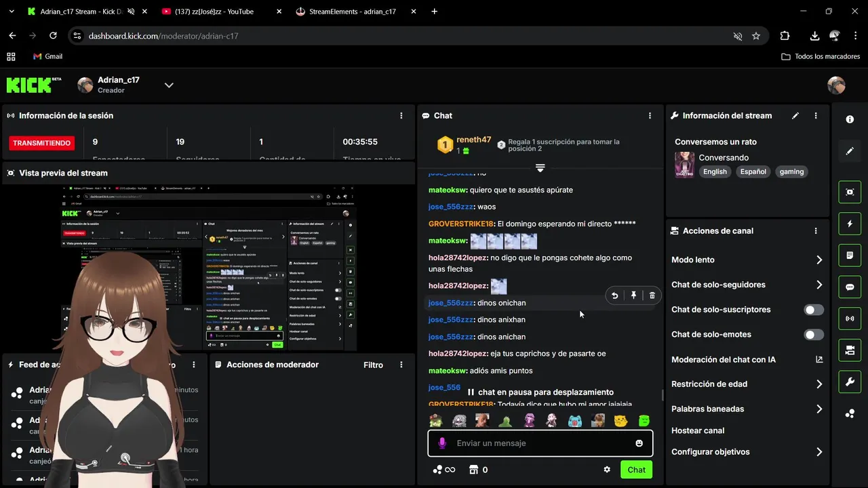Collapse the pinned leaderboard banner in the chat

click(540, 167)
